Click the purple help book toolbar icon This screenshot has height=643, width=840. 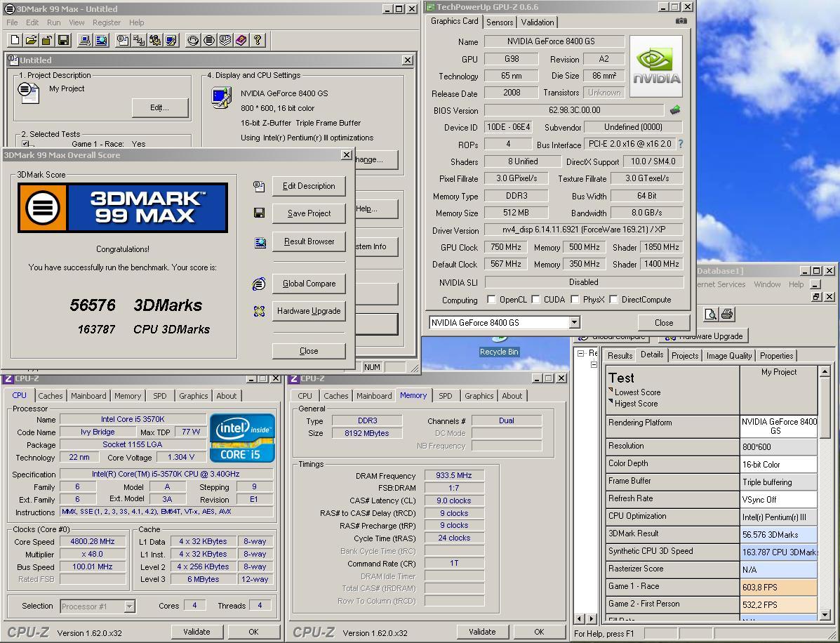[x=241, y=40]
